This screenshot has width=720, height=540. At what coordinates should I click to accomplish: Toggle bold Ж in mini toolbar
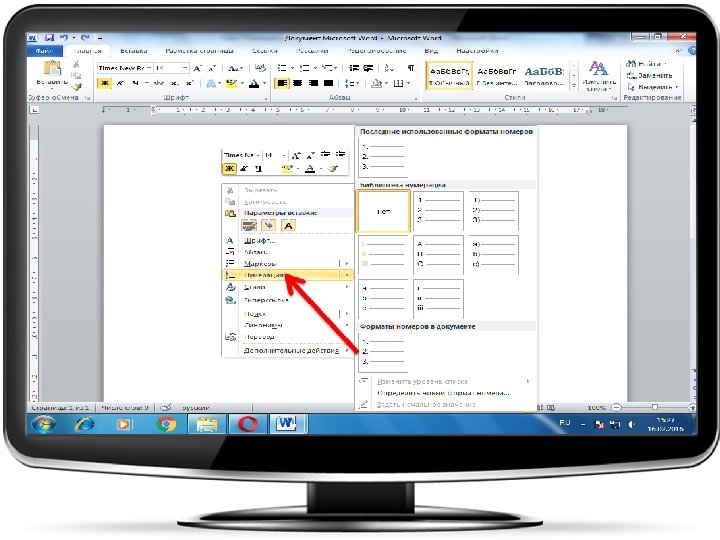click(x=230, y=169)
